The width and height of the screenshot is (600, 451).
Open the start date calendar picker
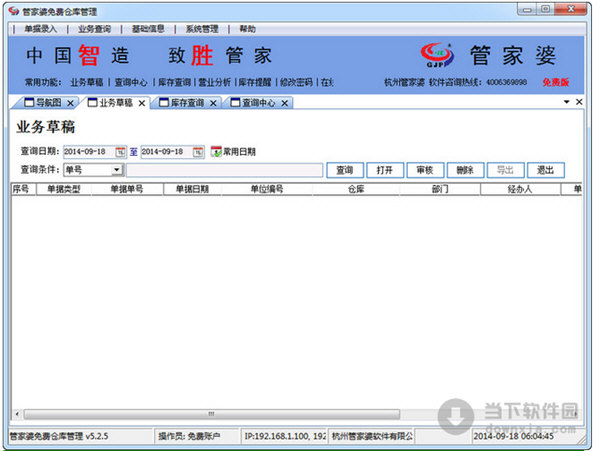click(121, 152)
